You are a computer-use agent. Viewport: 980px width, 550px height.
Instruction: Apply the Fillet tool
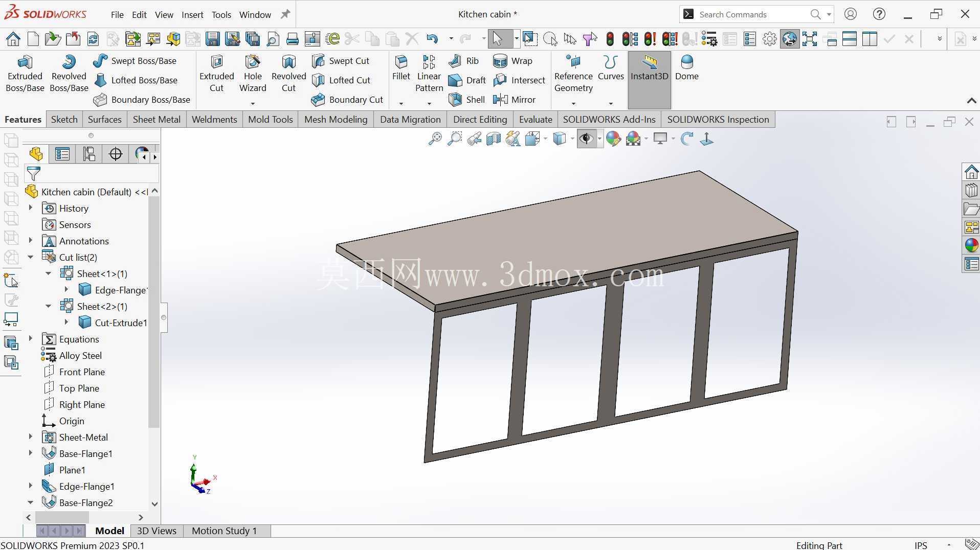[x=401, y=68]
